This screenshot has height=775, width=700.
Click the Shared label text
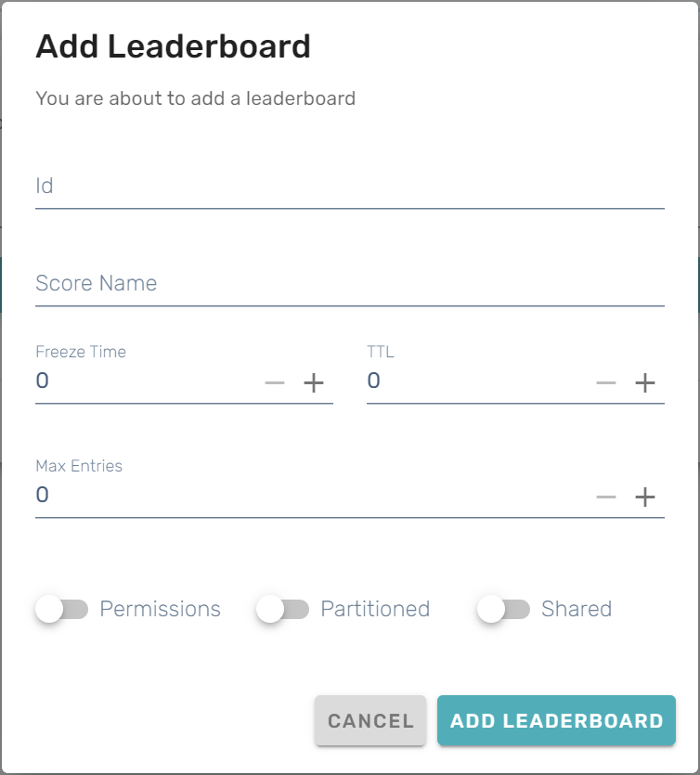[577, 609]
